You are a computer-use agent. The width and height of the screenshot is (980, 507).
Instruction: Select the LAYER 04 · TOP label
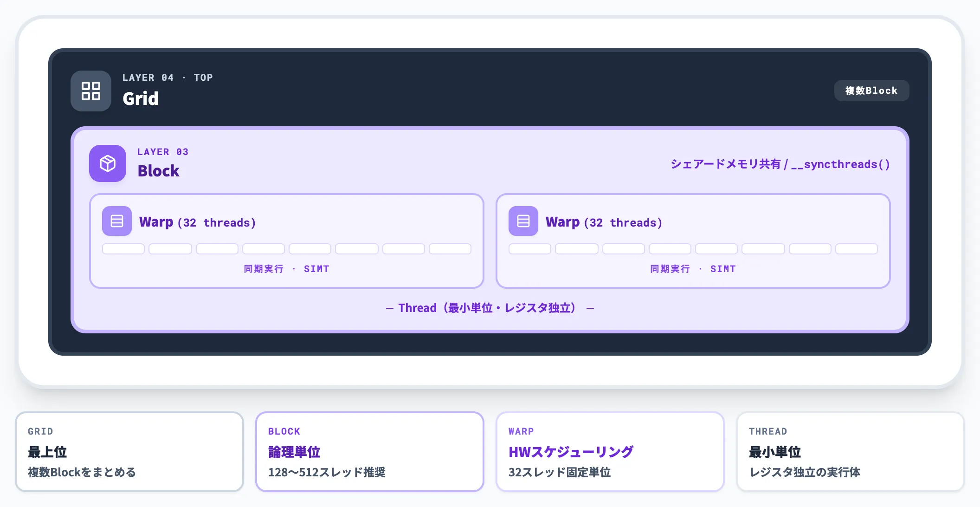click(168, 78)
